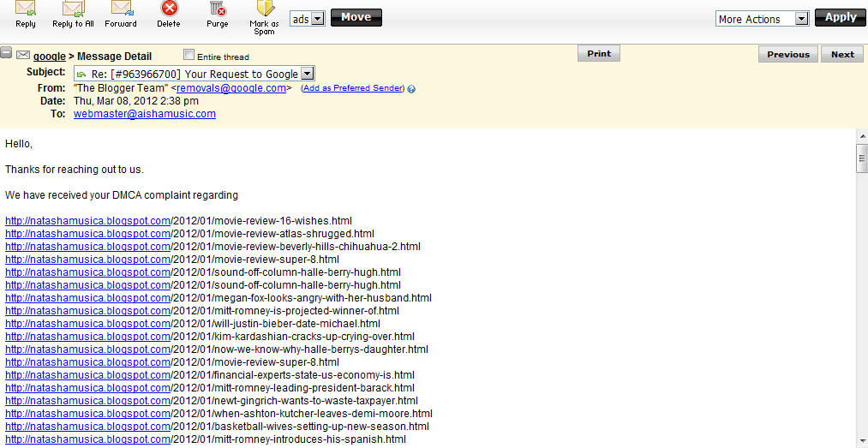The image size is (868, 448).
Task: Click the Forward mail icon
Action: [121, 8]
